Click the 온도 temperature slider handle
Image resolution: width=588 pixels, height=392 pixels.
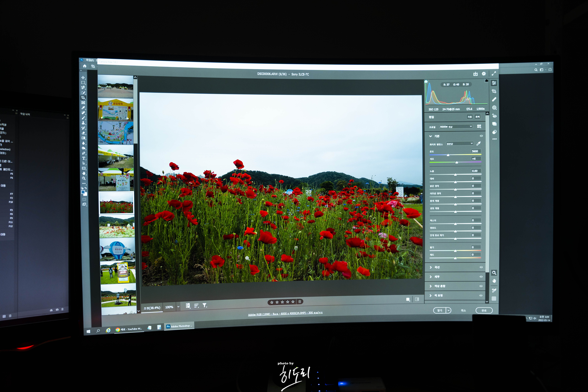pos(448,155)
